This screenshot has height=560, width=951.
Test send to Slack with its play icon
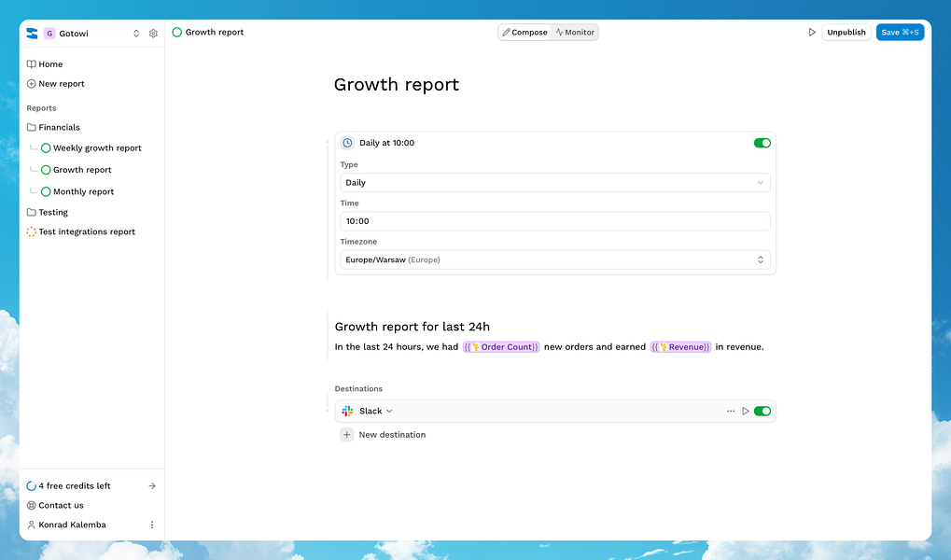click(746, 412)
